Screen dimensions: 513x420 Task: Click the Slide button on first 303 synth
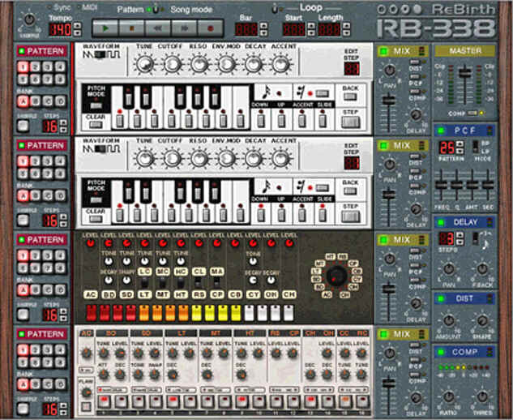pyautogui.click(x=323, y=121)
